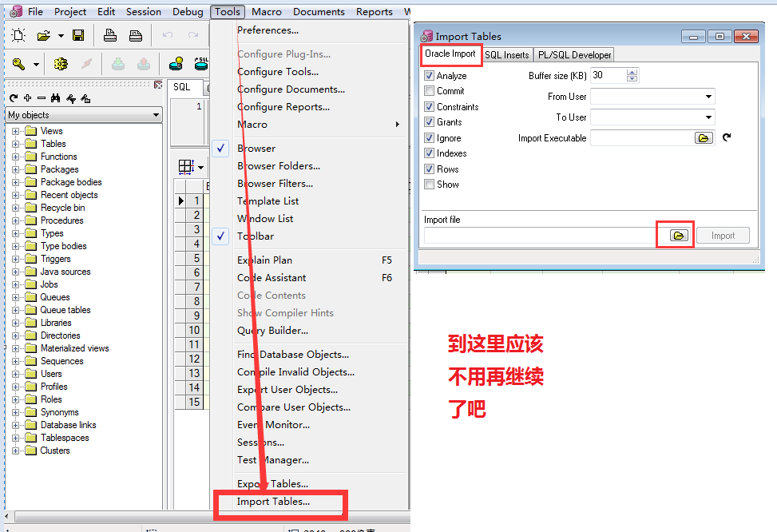Screen dimensions: 777x532
Task: Enable the Commit checkbox
Action: click(x=430, y=91)
